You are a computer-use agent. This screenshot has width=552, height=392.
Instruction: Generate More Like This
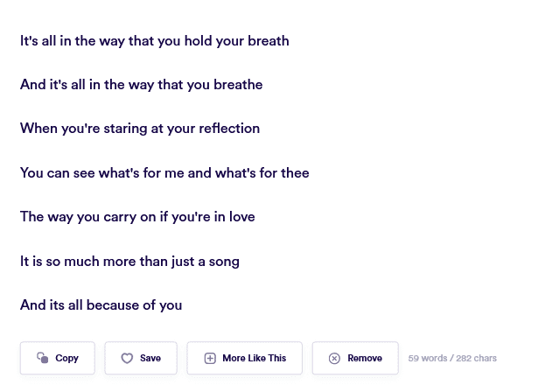tap(245, 358)
